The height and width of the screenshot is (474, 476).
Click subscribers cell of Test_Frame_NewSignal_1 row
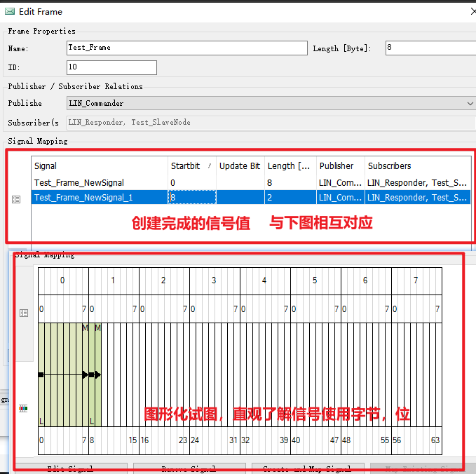coord(418,198)
